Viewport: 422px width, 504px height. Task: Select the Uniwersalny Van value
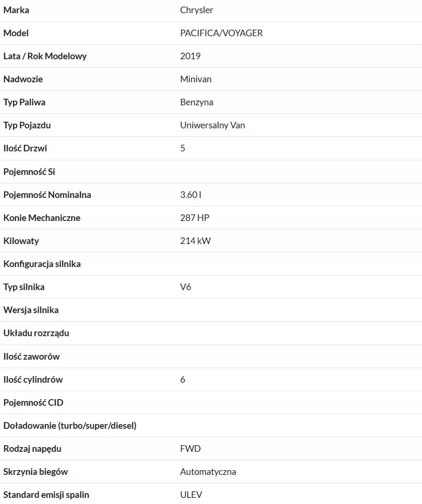tap(212, 125)
